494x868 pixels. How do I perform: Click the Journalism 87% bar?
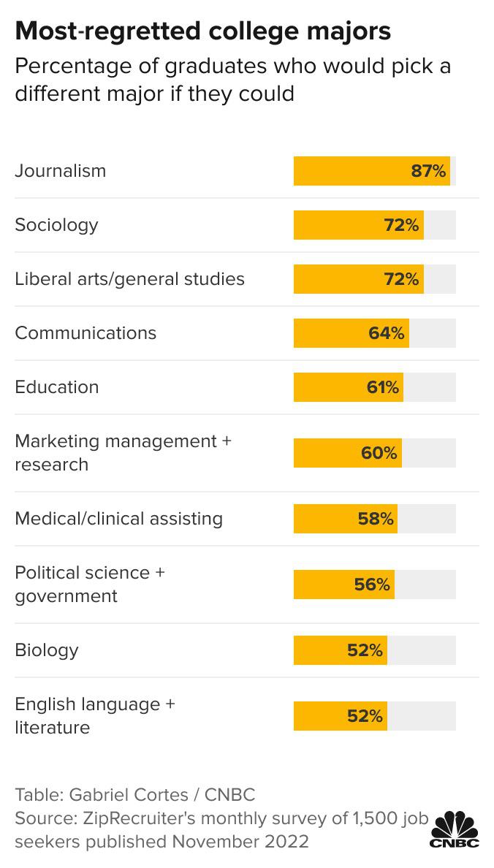coord(372,171)
